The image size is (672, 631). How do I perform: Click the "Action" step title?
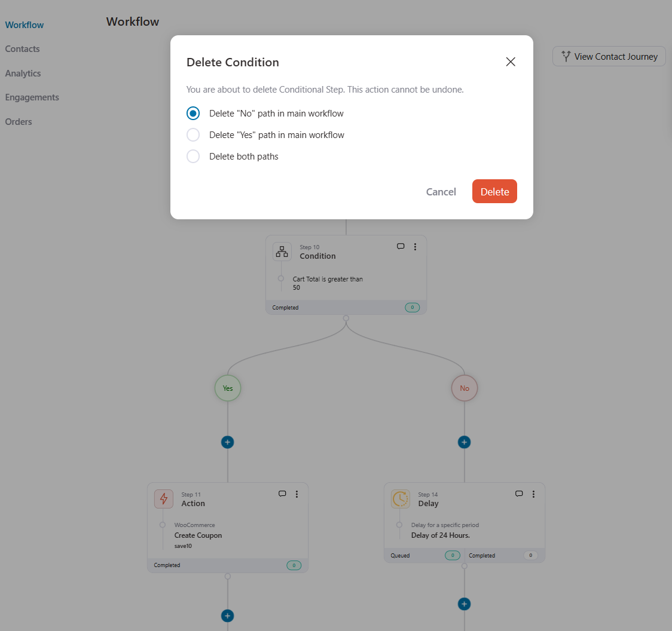coord(193,504)
